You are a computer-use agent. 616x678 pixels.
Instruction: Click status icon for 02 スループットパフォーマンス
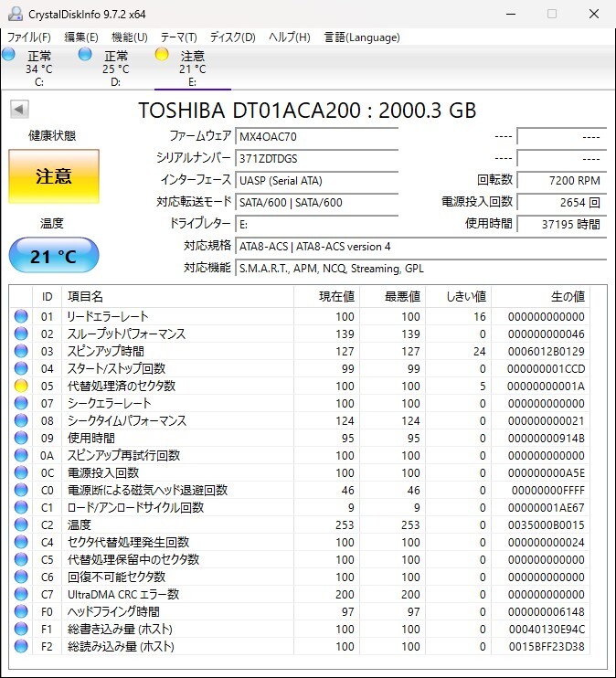[21, 334]
